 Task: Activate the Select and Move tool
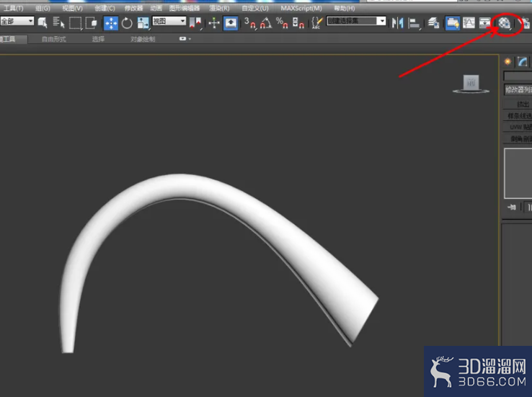[x=111, y=23]
